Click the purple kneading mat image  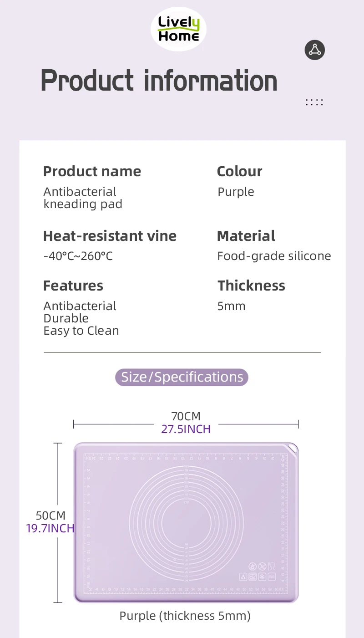click(x=186, y=522)
